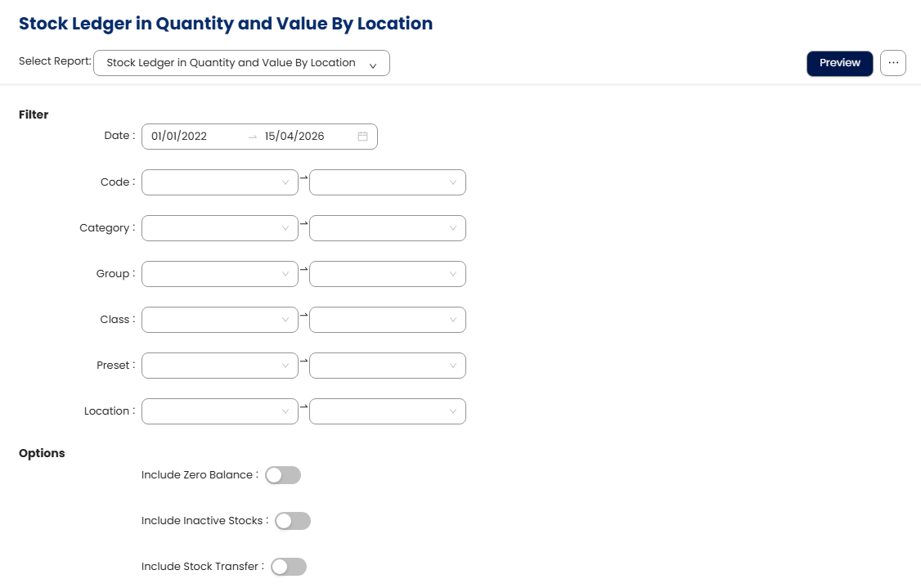
Task: Click the calendar icon in Date field
Action: pos(362,137)
